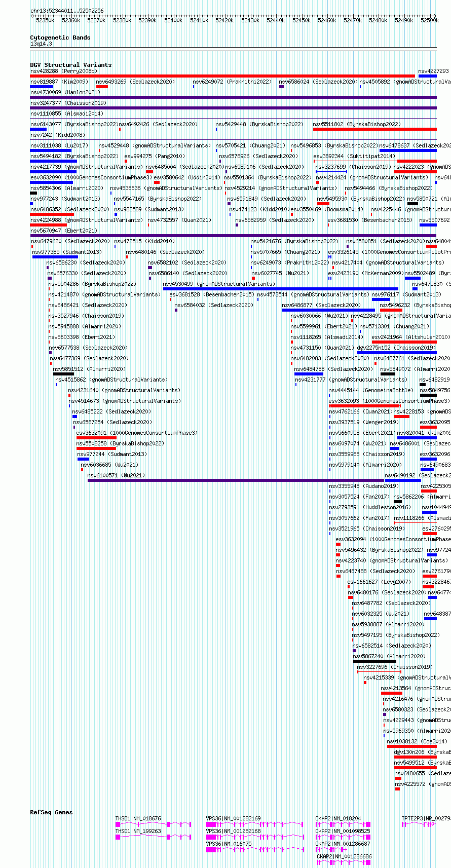Click the RefSeq Genes track title
451x868 pixels.
click(51, 812)
